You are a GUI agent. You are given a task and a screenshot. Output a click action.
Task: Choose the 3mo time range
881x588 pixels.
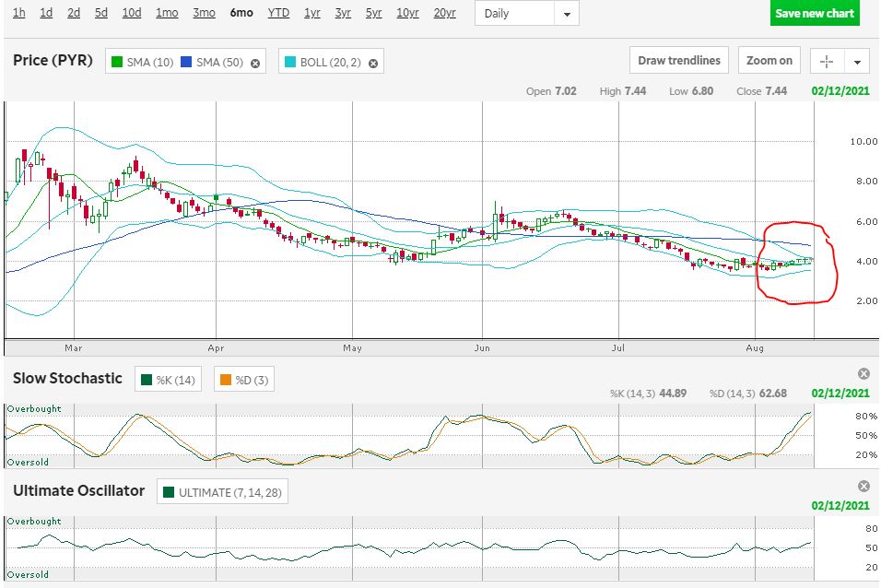coord(204,13)
